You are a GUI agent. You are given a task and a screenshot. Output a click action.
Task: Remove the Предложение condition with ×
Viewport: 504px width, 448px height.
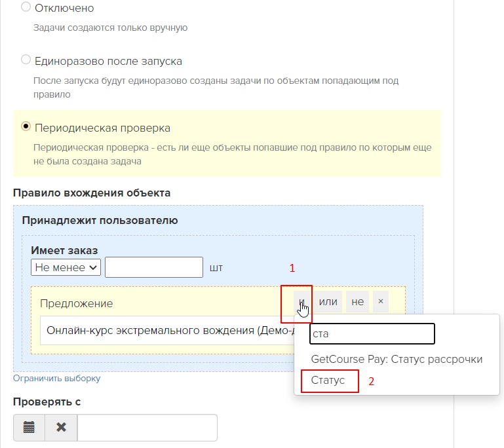point(381,302)
